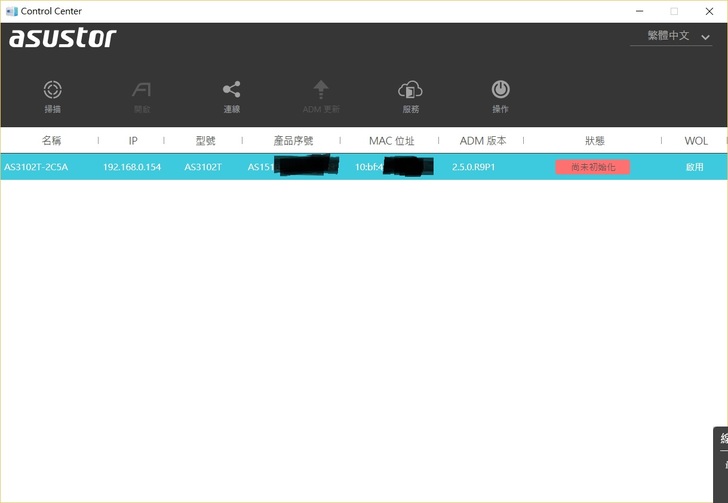The height and width of the screenshot is (503, 728).
Task: Click the asustor logo
Action: tap(63, 37)
